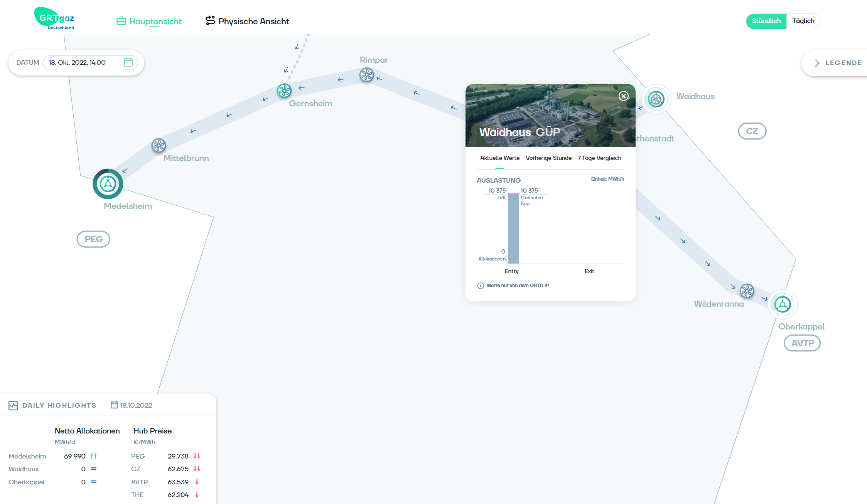The image size is (867, 504).
Task: Click the Oberkappel interconnection point icon
Action: click(x=783, y=304)
